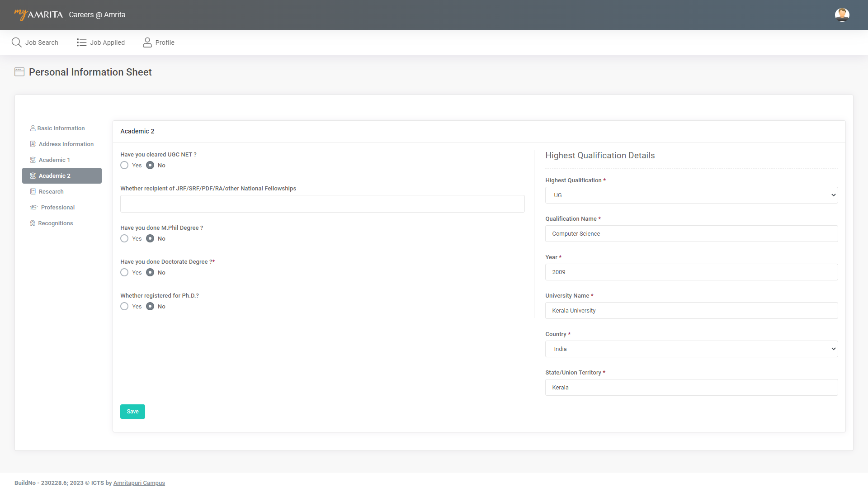The height and width of the screenshot is (493, 868).
Task: Click the Job Search magnifier icon
Action: point(17,43)
